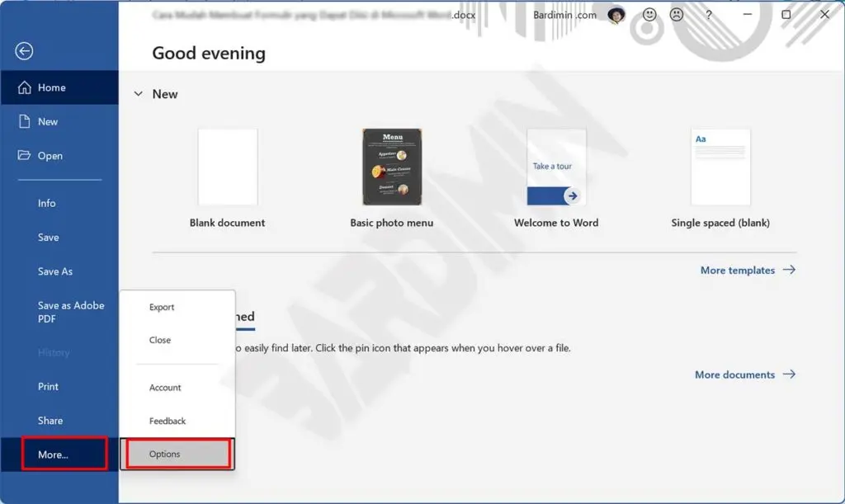Collapse the New section chevron
The width and height of the screenshot is (845, 504).
coord(139,94)
